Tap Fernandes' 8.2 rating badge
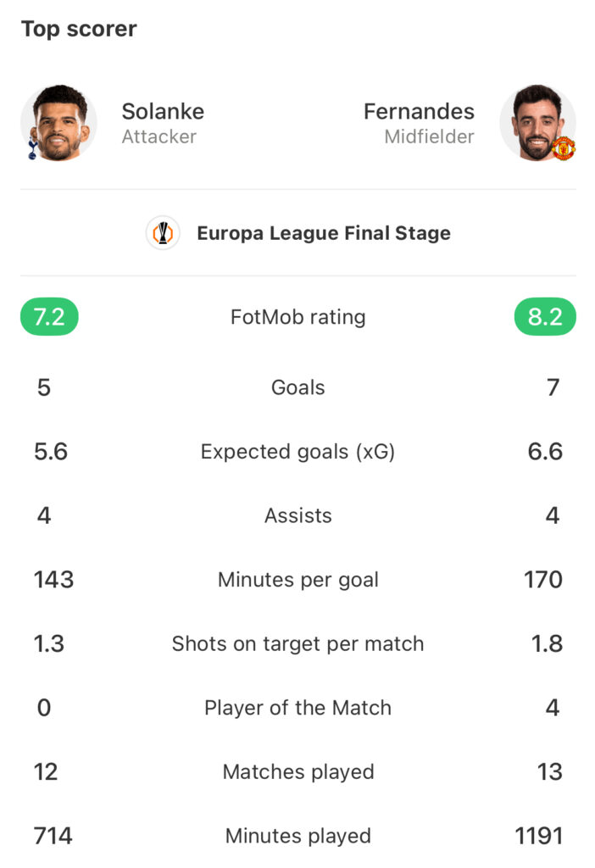595x868 pixels. [x=545, y=317]
